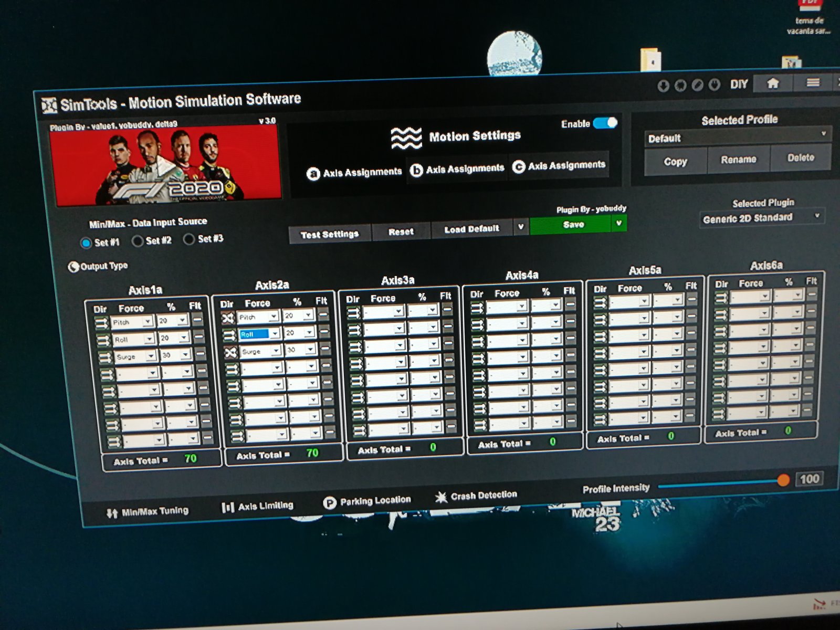840x630 pixels.
Task: Click filter button on Axis2a Surge row
Action: tap(325, 348)
